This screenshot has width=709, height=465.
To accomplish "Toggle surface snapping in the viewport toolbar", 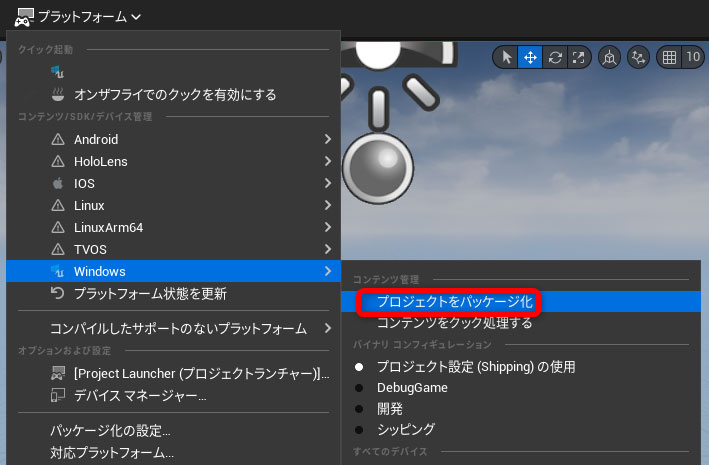I will tap(638, 57).
